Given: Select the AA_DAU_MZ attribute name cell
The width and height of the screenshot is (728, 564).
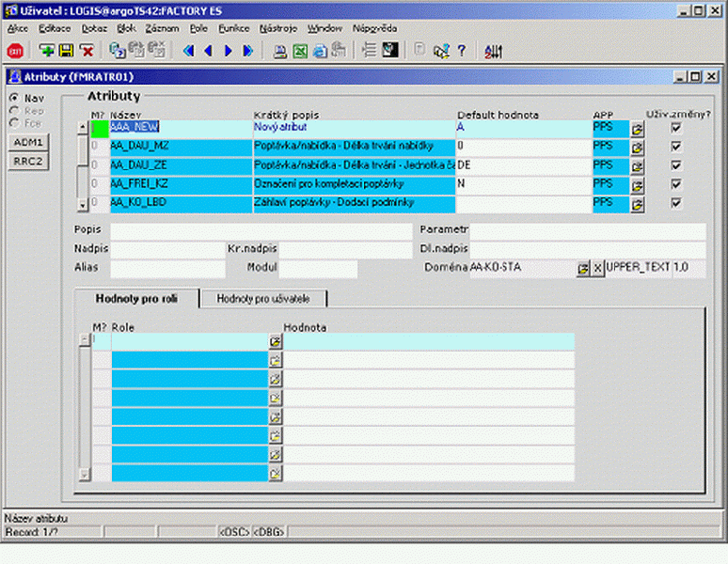Looking at the screenshot, I should [182, 148].
